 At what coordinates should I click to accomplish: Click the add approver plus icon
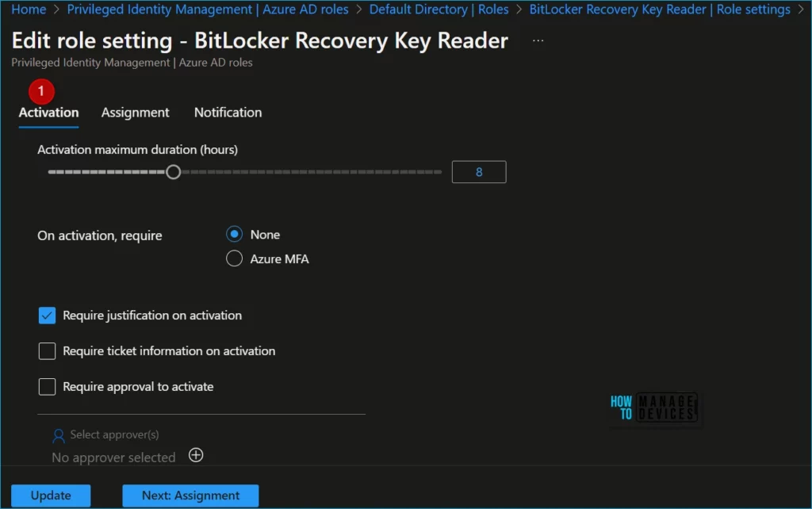pos(196,455)
